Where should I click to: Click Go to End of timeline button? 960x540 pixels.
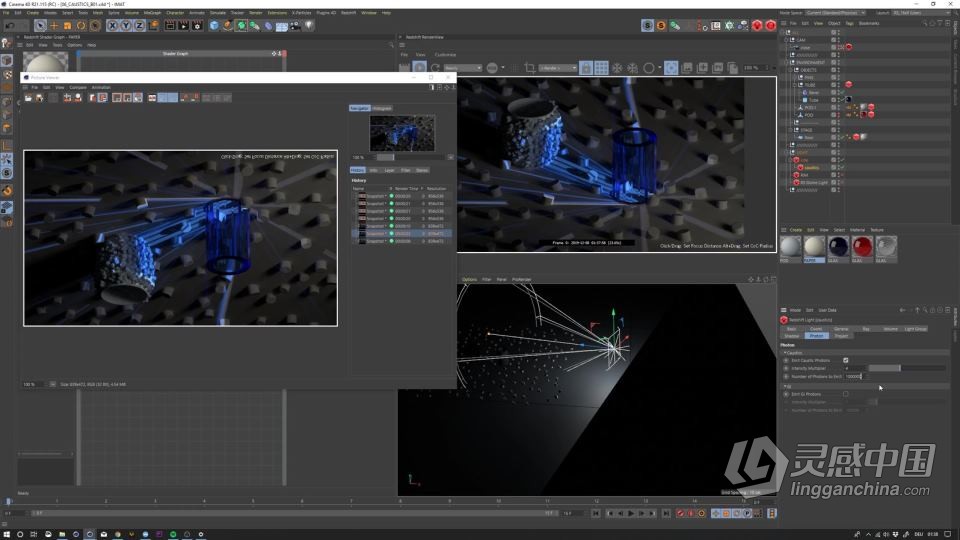[666, 514]
